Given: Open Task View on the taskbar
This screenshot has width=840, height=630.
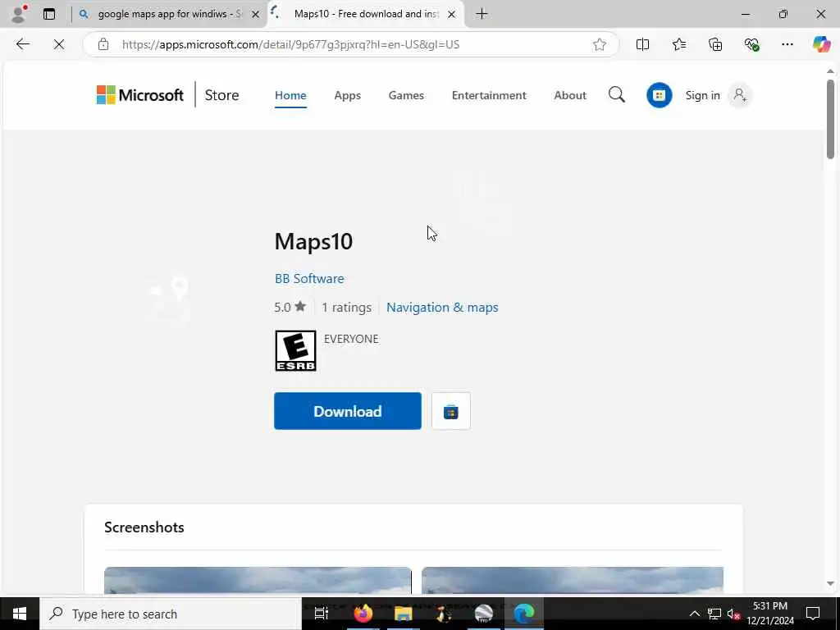Looking at the screenshot, I should pyautogui.click(x=321, y=614).
